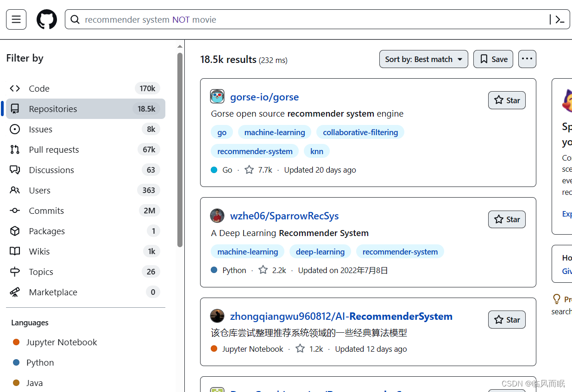Click SparrowRecSys 'recommender-system' topic tag
The height and width of the screenshot is (392, 572).
coord(400,252)
